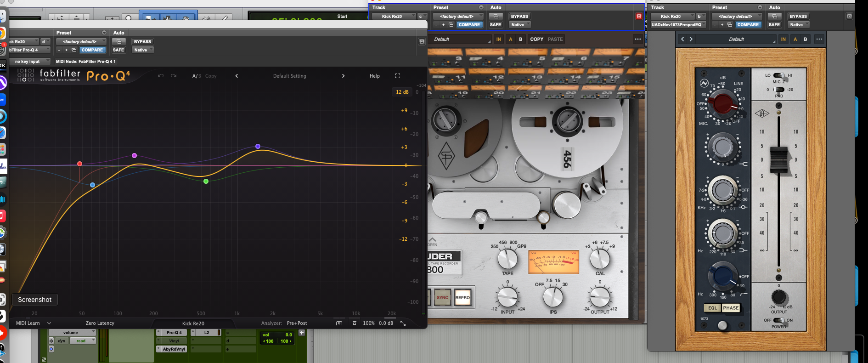Enter full screen mode in Pro-Q 4

[398, 76]
